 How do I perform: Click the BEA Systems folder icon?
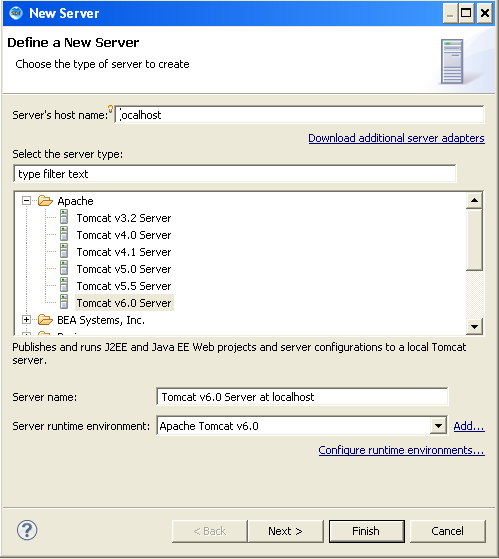point(45,320)
